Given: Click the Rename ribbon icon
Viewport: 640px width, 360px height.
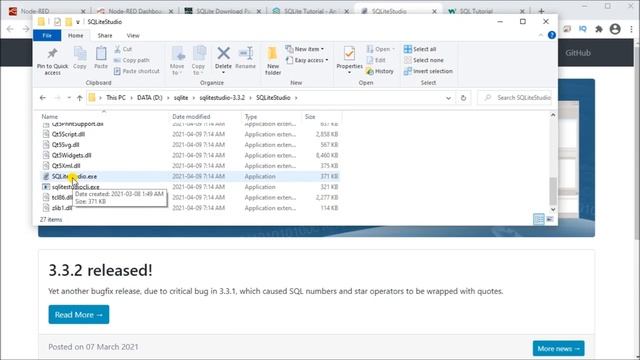Looking at the screenshot, I should [245, 58].
